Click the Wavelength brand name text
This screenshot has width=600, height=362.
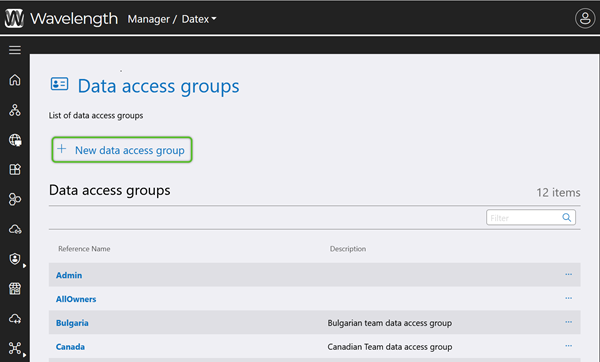pyautogui.click(x=74, y=18)
